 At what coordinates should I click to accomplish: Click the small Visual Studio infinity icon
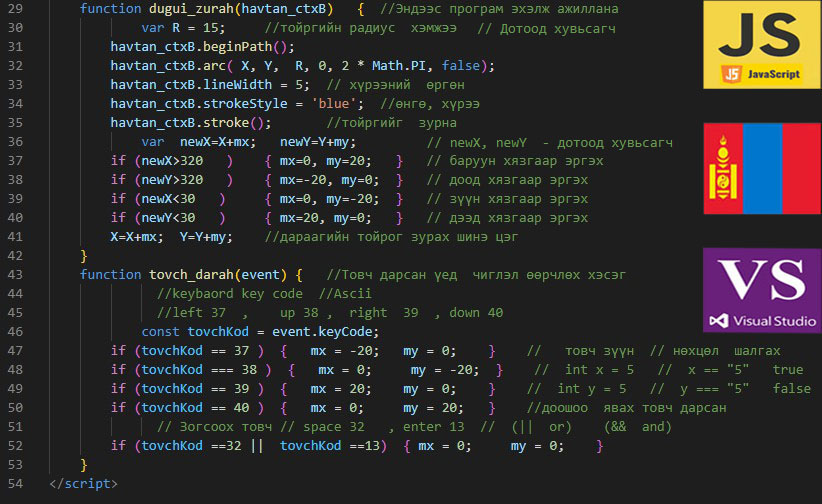click(718, 321)
